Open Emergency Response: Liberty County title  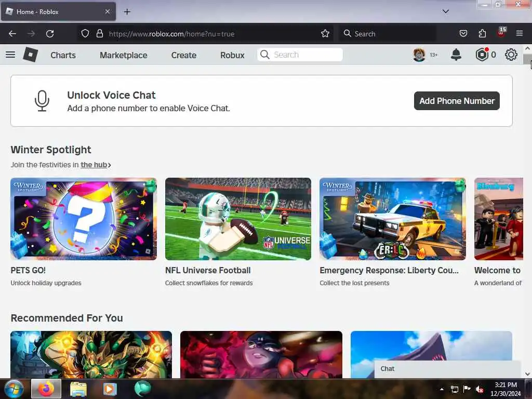pos(389,270)
